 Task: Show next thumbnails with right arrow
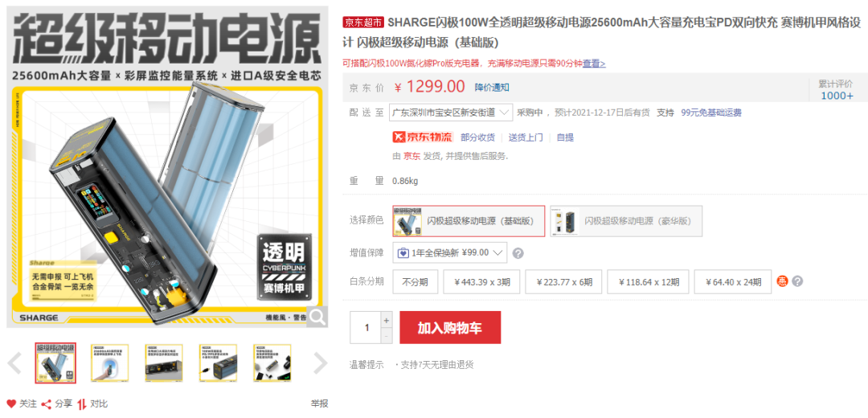(321, 363)
